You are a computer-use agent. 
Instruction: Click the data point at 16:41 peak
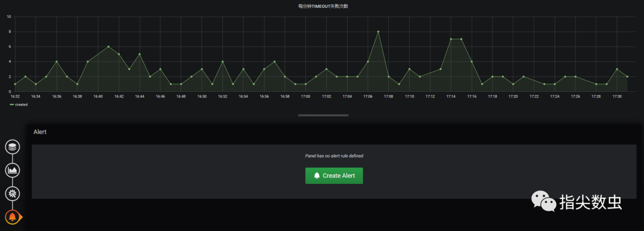click(109, 47)
